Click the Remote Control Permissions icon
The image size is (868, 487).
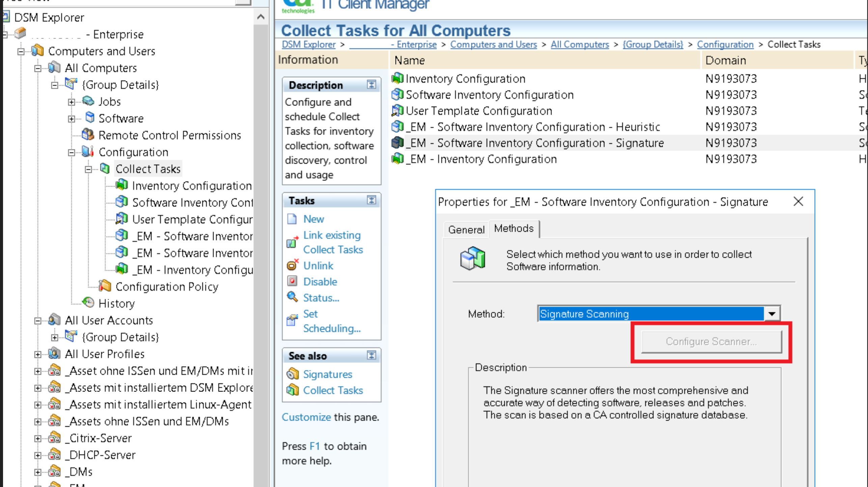point(88,135)
